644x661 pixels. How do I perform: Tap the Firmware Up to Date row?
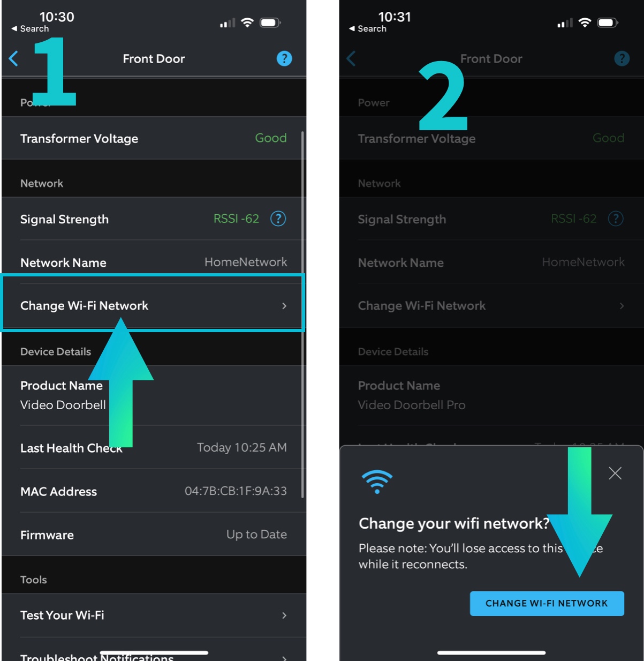pos(153,535)
